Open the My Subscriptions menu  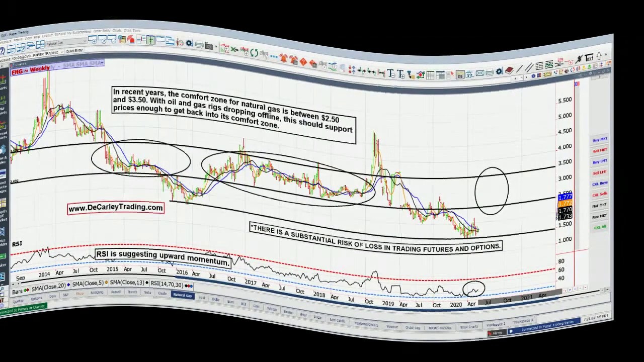79,32
